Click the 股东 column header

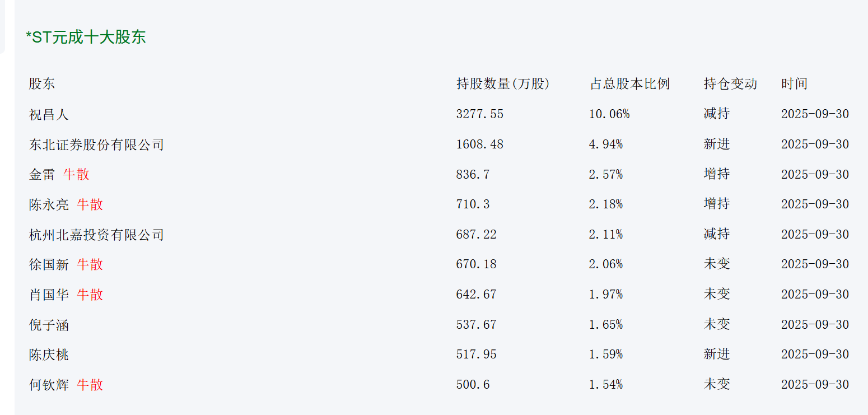(42, 84)
